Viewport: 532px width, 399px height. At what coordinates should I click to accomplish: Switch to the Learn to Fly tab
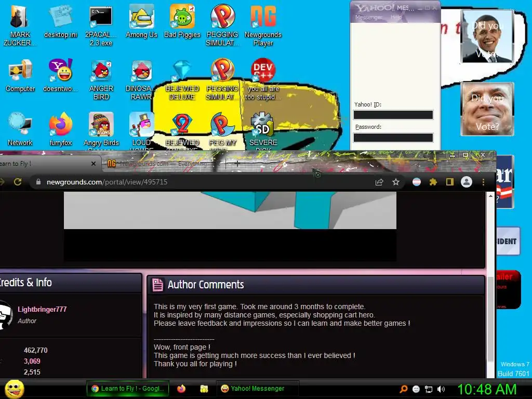coord(44,164)
